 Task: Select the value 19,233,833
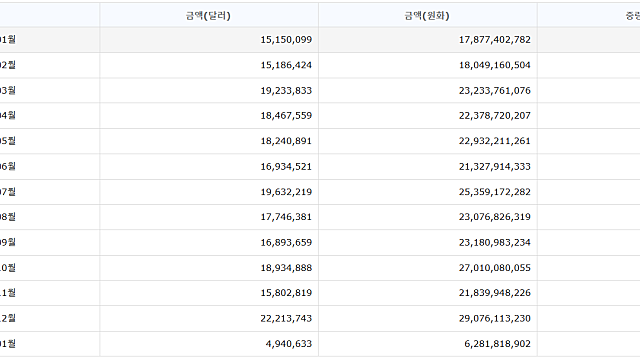point(286,90)
